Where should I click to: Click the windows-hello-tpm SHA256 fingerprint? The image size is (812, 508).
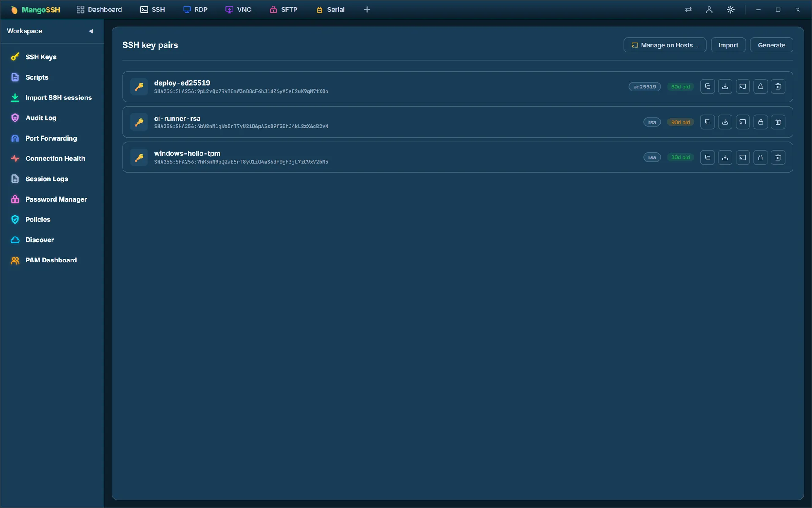coord(241,162)
